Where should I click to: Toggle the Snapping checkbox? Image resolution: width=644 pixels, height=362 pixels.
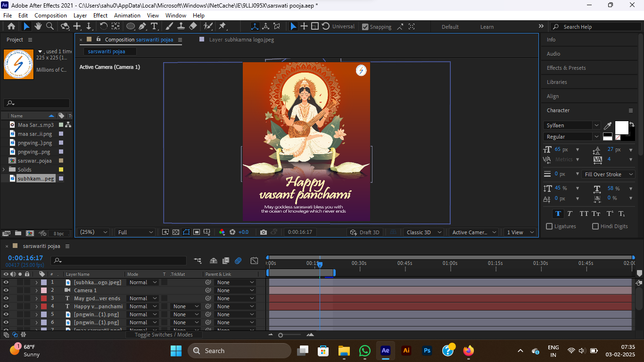click(365, 27)
